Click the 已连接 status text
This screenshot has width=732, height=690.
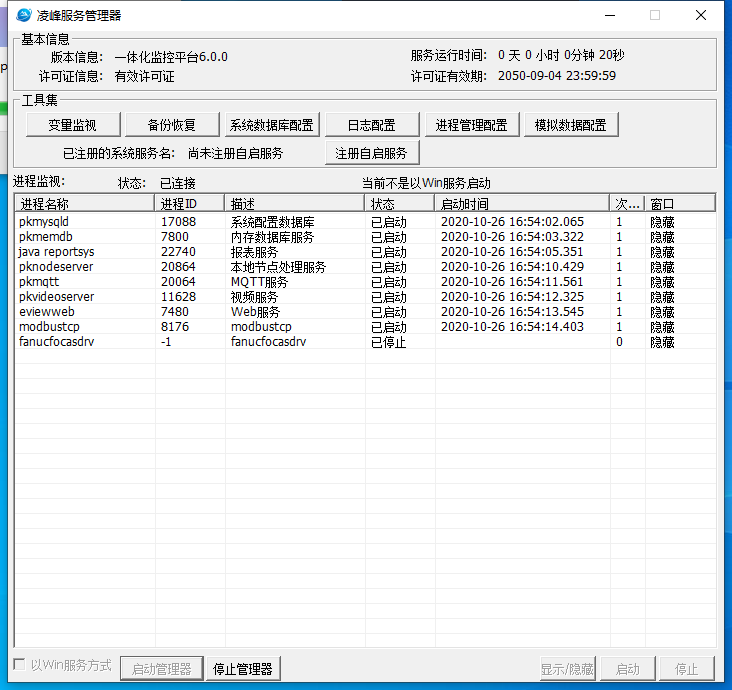click(x=177, y=183)
